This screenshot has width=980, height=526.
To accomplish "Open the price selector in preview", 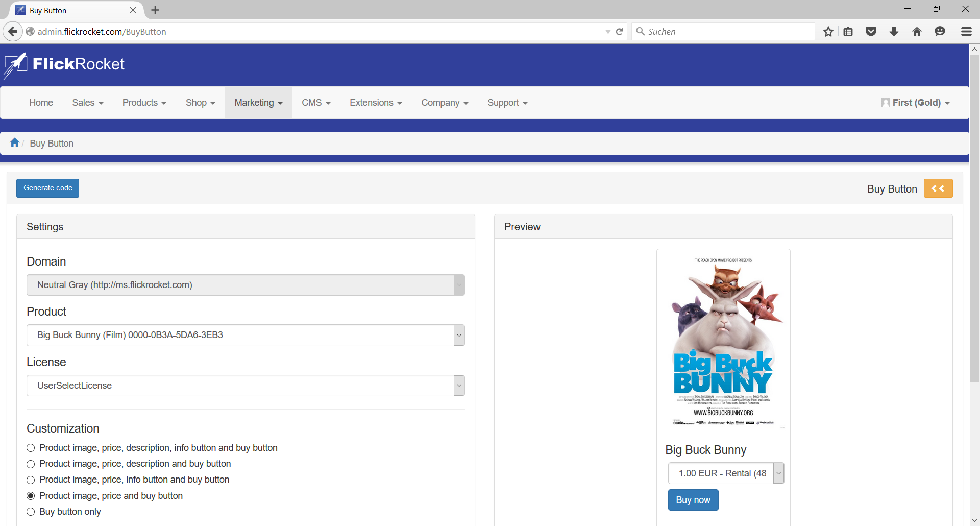I will (726, 473).
